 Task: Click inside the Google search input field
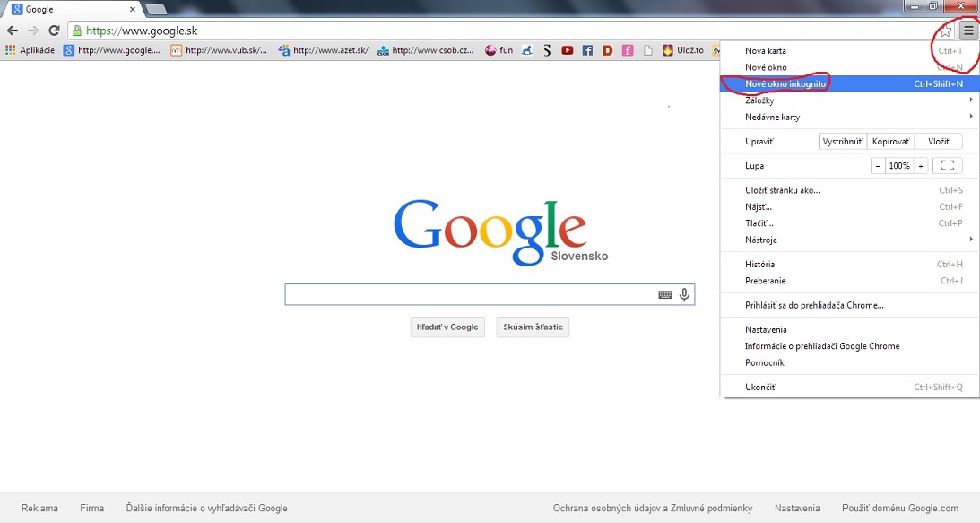466,294
